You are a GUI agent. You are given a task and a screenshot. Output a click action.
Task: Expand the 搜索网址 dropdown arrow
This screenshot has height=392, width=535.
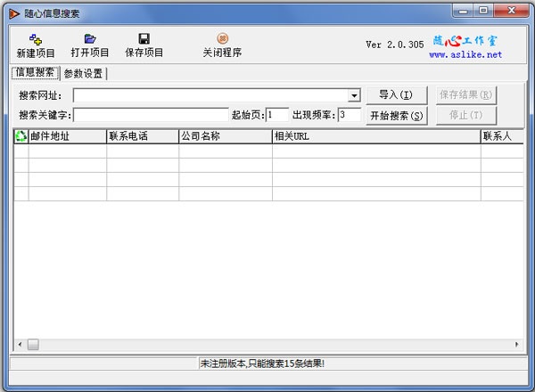point(354,95)
